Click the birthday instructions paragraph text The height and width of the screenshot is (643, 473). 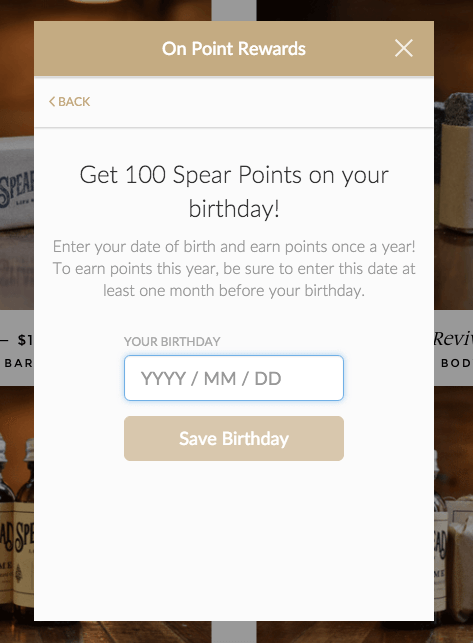point(234,269)
